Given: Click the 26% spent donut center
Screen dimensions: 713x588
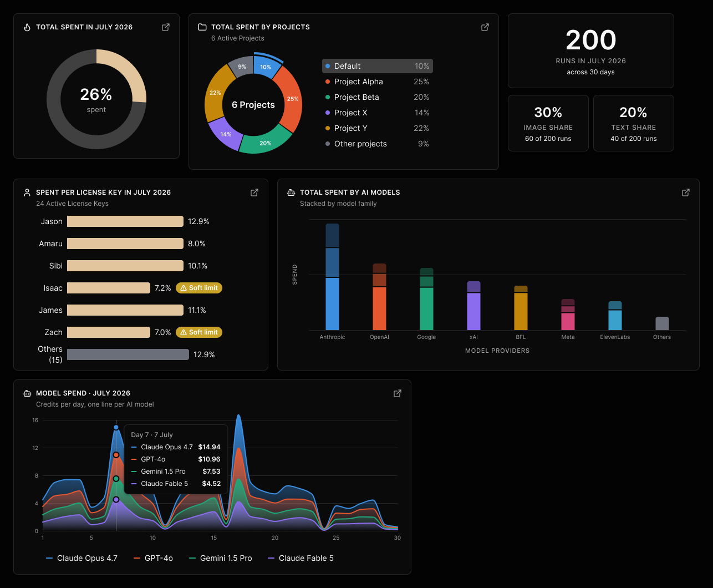Looking at the screenshot, I should click(x=96, y=99).
